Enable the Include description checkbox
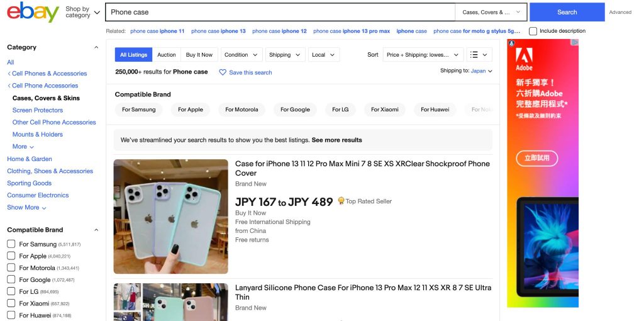 pyautogui.click(x=533, y=31)
